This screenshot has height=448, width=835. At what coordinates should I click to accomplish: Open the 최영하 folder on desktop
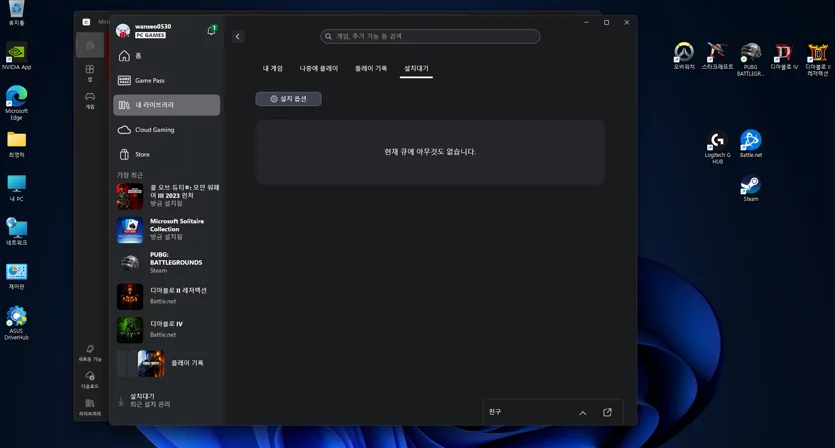pyautogui.click(x=17, y=144)
